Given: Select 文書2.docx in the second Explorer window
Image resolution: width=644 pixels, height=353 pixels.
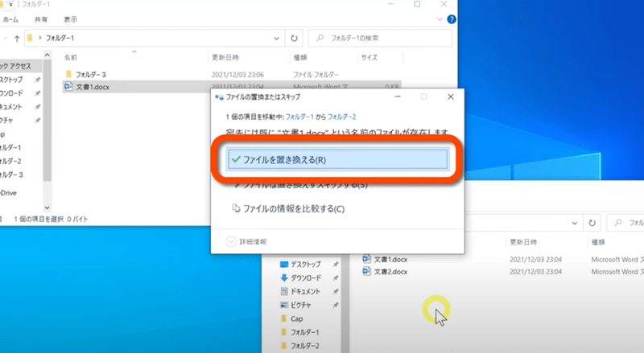Looking at the screenshot, I should click(390, 271).
